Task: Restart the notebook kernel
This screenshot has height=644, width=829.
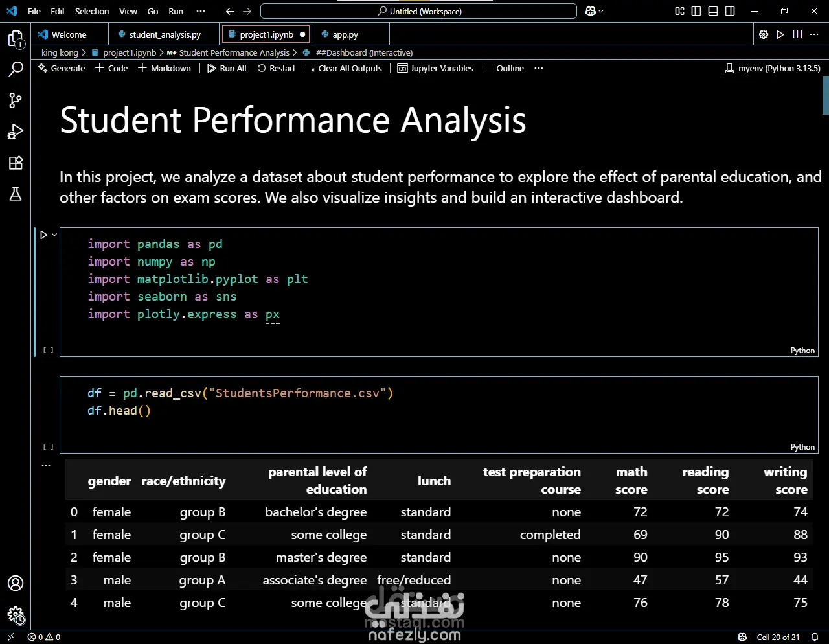Action: [x=277, y=68]
